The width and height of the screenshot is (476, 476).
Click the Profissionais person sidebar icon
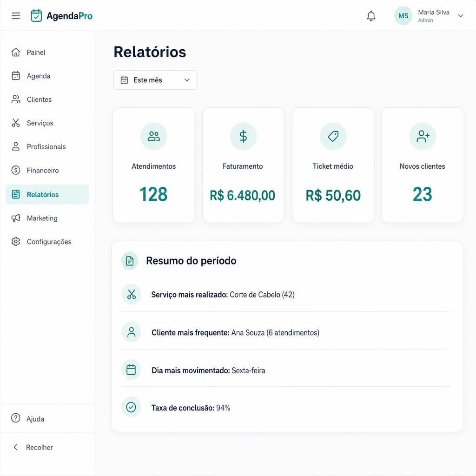[x=16, y=146]
